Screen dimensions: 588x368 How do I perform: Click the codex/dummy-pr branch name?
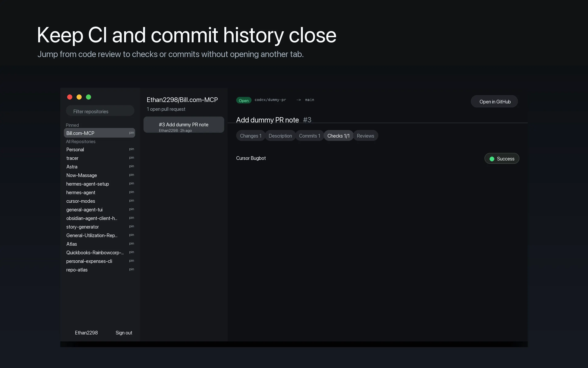click(270, 100)
